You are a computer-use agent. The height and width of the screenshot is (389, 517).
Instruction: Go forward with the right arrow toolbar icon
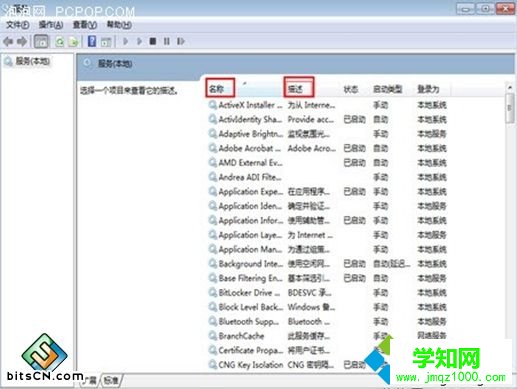pos(22,42)
